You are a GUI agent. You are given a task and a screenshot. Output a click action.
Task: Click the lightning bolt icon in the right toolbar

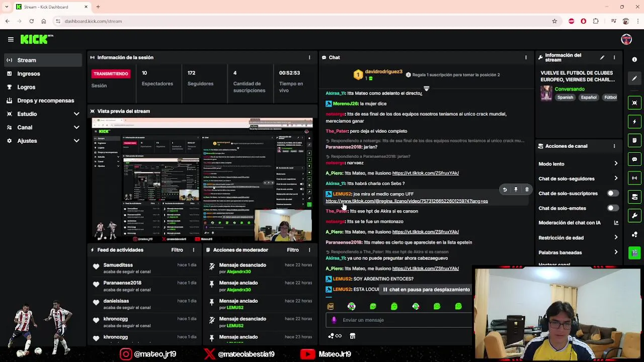[x=634, y=122]
